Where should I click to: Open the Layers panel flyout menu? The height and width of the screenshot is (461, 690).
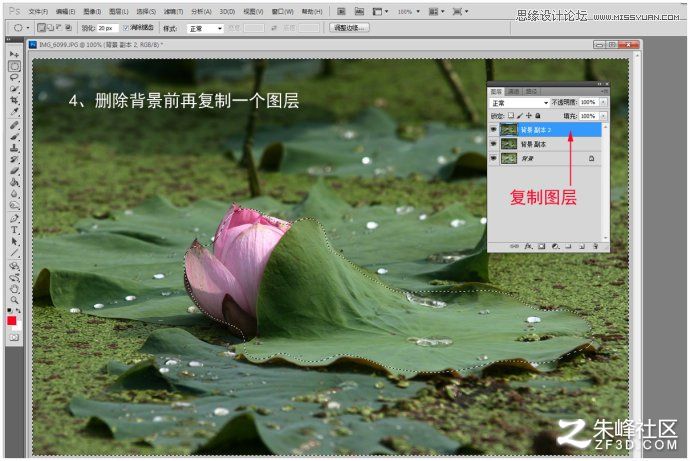605,91
